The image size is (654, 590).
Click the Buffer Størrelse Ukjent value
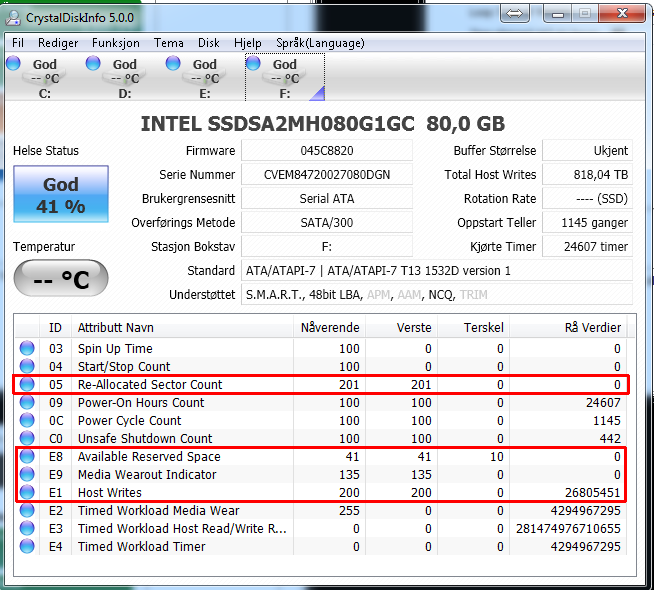coord(587,151)
